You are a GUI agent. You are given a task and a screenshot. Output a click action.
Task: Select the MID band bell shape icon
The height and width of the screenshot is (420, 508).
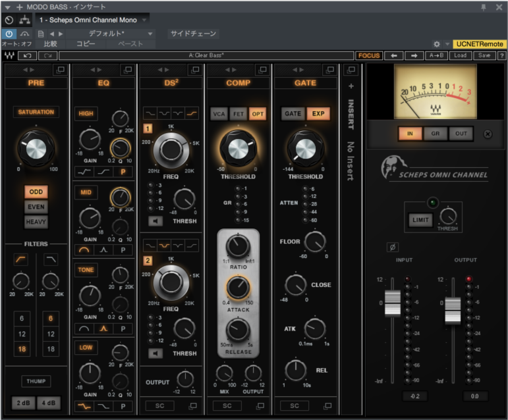(84, 249)
